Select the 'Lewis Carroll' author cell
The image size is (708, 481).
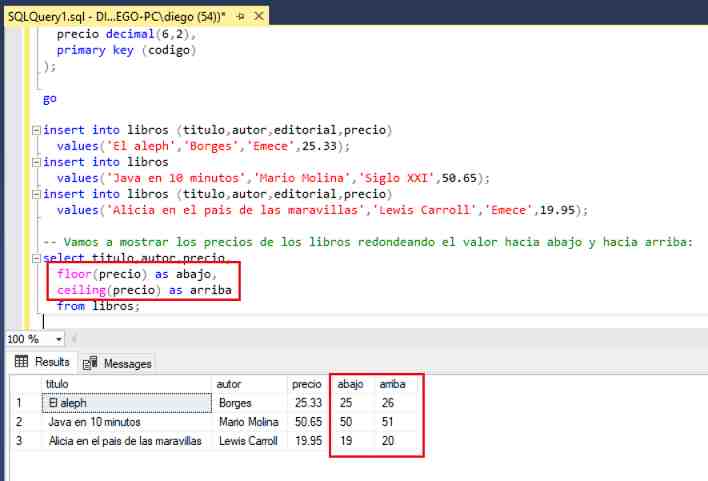point(249,441)
